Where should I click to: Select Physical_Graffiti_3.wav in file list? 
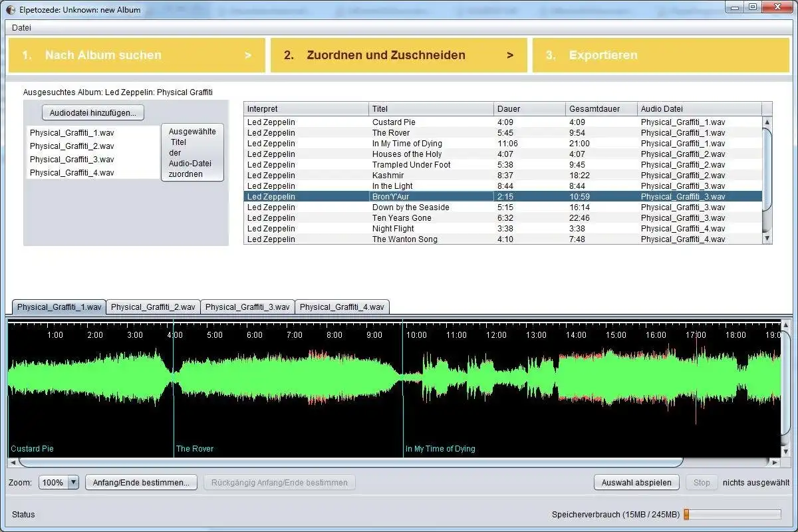[x=93, y=160]
